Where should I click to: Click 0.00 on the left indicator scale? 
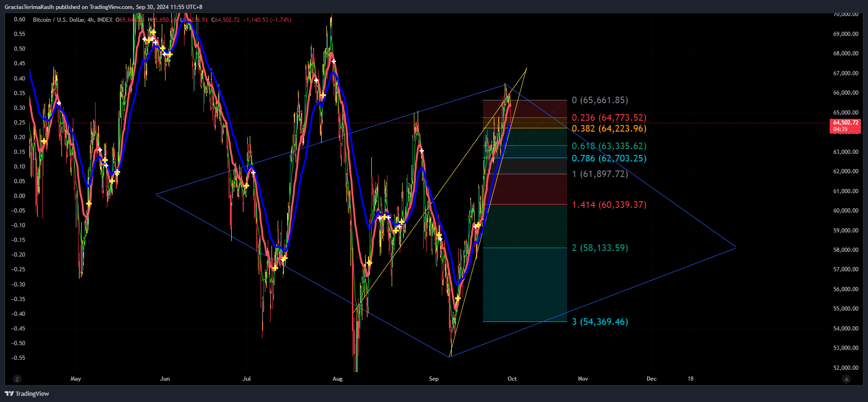point(20,196)
